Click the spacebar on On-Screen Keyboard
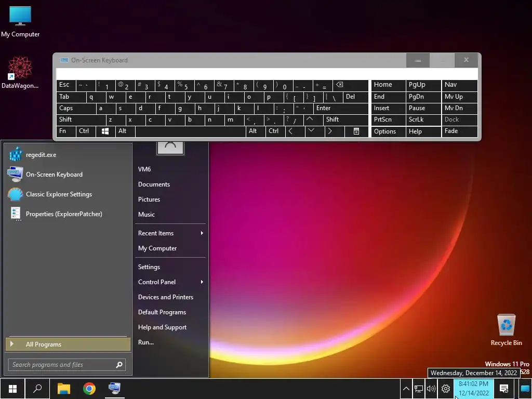532x399 pixels. click(x=190, y=131)
